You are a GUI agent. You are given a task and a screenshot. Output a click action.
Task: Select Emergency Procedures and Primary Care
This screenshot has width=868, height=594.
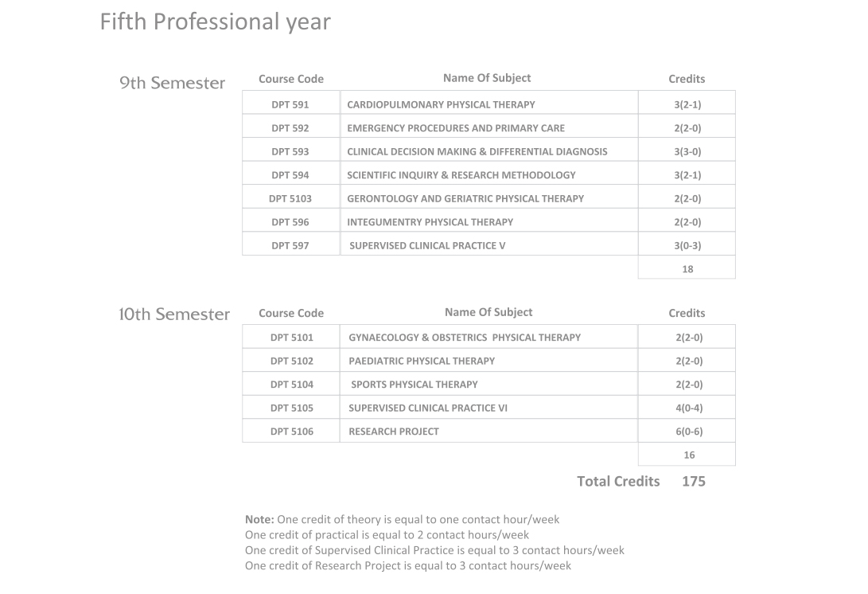tap(456, 128)
